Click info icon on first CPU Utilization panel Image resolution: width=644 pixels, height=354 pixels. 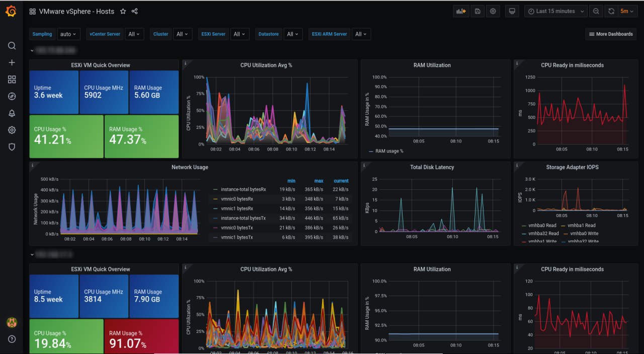coord(185,63)
